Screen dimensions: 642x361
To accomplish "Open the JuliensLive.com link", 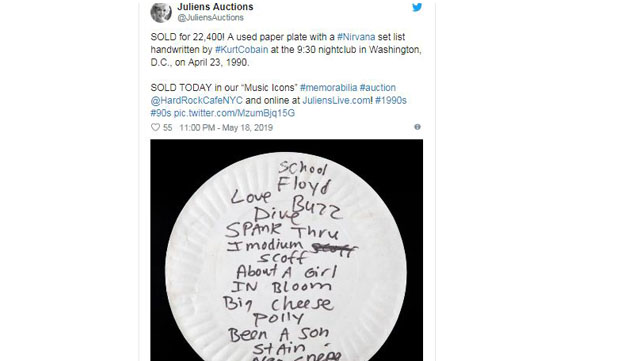I will coord(336,100).
